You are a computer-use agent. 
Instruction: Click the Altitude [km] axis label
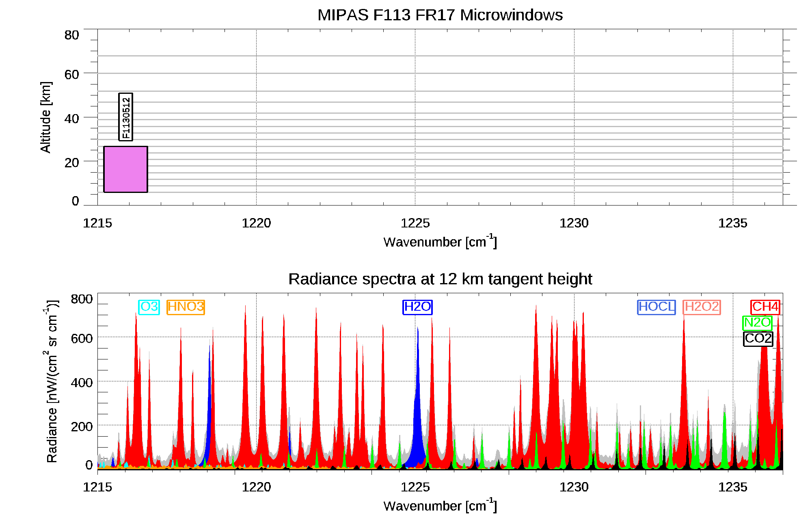(x=46, y=117)
